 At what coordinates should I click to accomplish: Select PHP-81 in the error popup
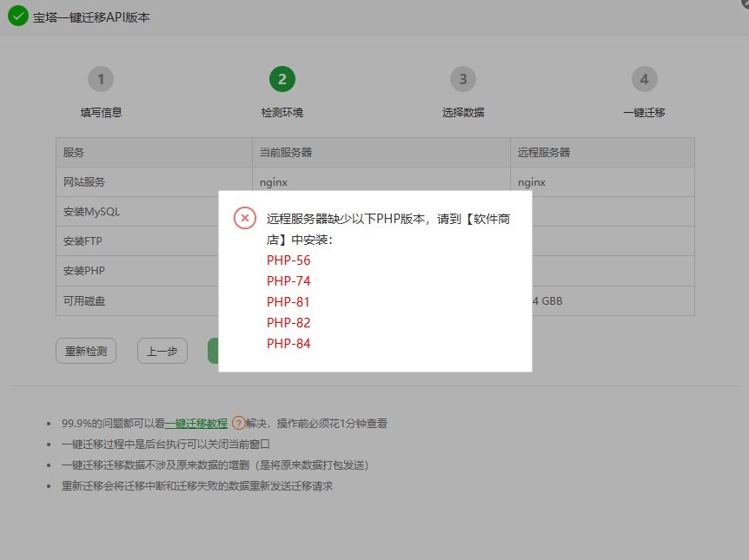(288, 301)
